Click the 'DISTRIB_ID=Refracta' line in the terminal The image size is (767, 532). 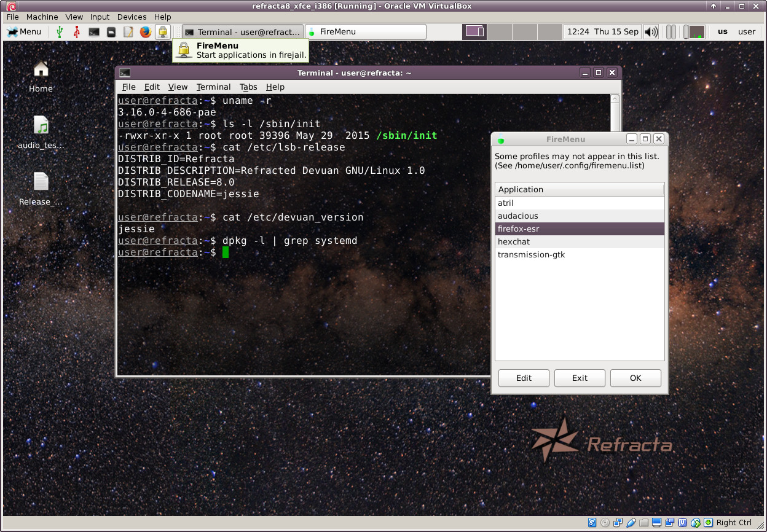[x=176, y=159]
